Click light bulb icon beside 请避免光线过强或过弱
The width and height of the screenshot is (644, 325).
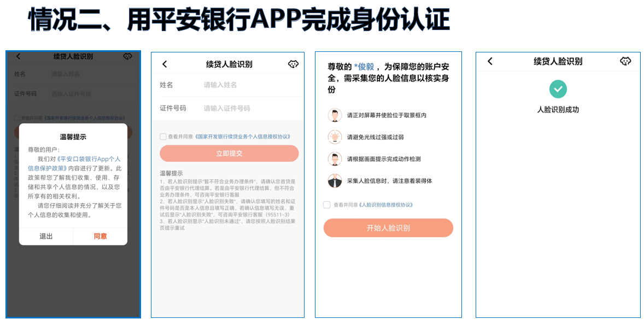tap(335, 137)
